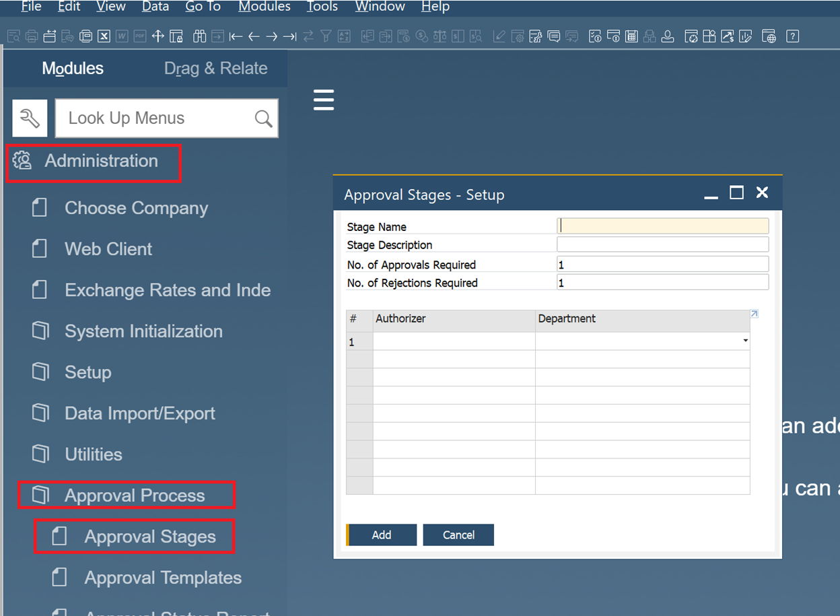
Task: Click inside the Stage Name field
Action: 663,226
